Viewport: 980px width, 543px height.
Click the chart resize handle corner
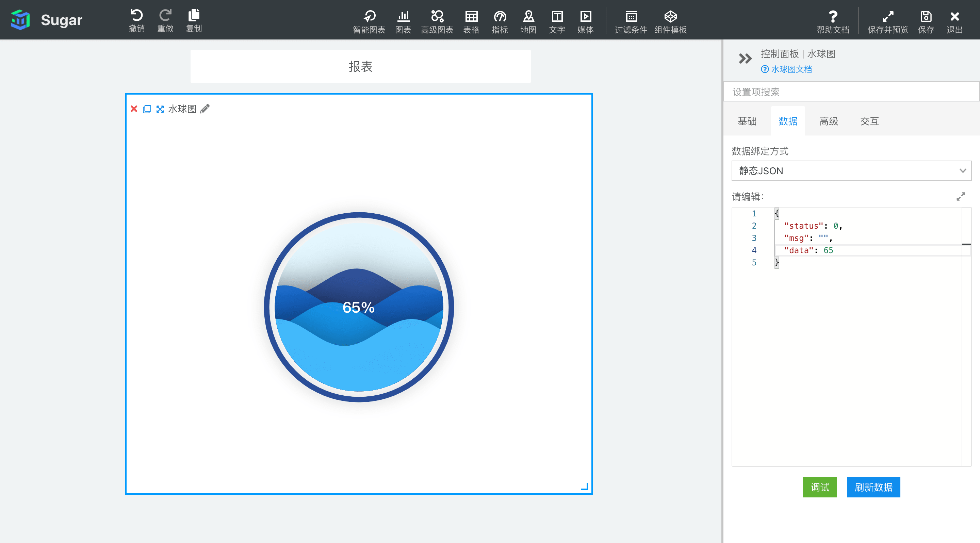pyautogui.click(x=585, y=486)
